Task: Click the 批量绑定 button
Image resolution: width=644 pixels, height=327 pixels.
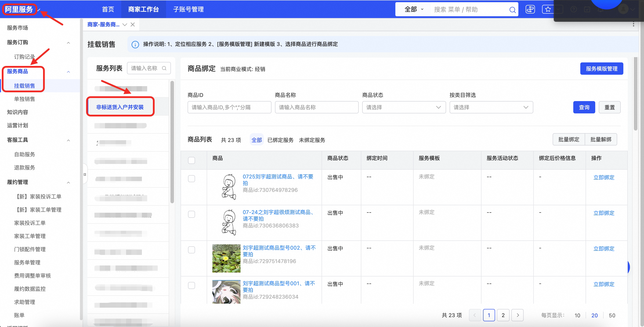Action: pos(569,139)
